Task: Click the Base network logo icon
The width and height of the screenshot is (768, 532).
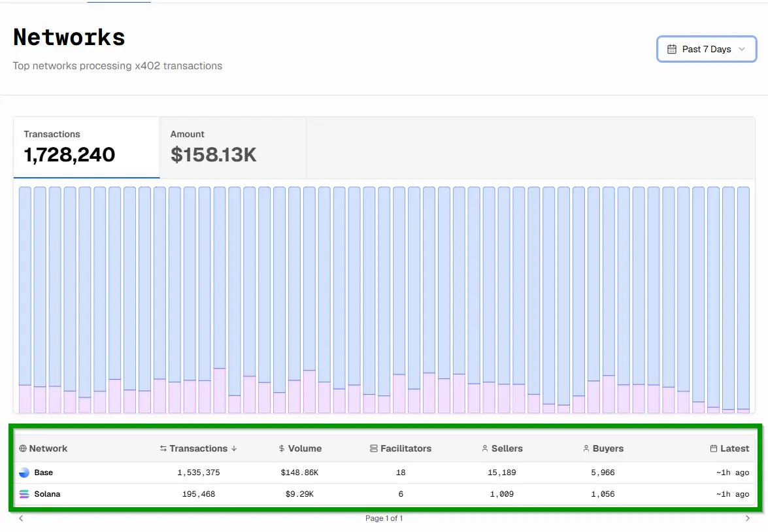Action: pos(24,473)
